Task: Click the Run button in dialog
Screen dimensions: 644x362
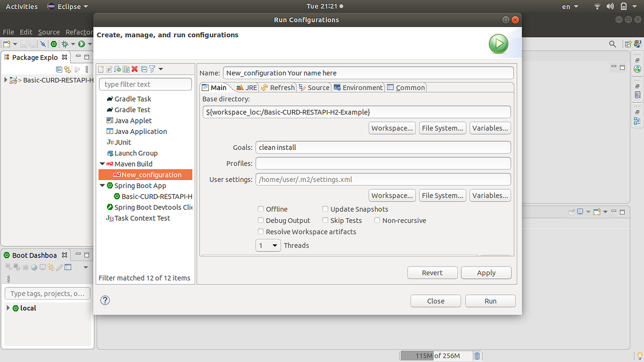Action: [491, 301]
